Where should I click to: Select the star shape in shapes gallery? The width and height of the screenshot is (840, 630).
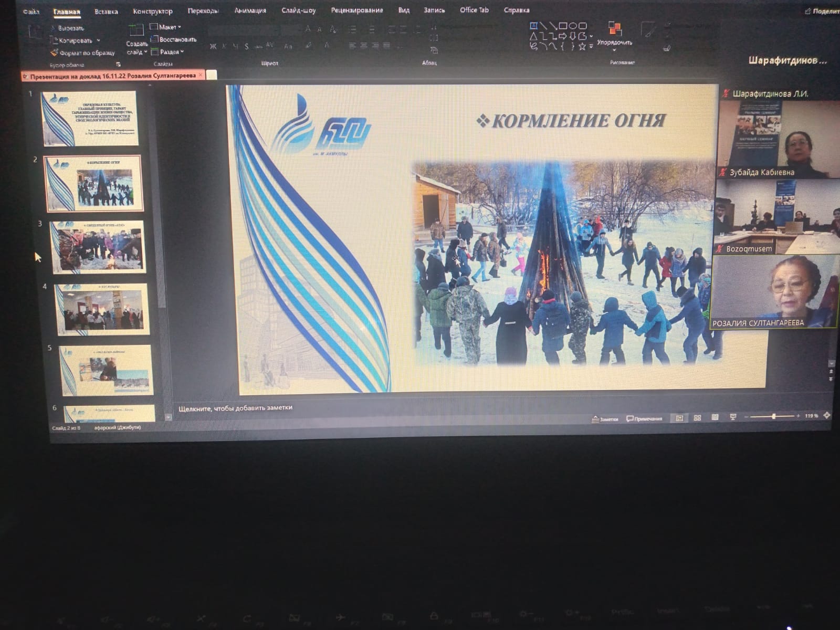click(582, 46)
